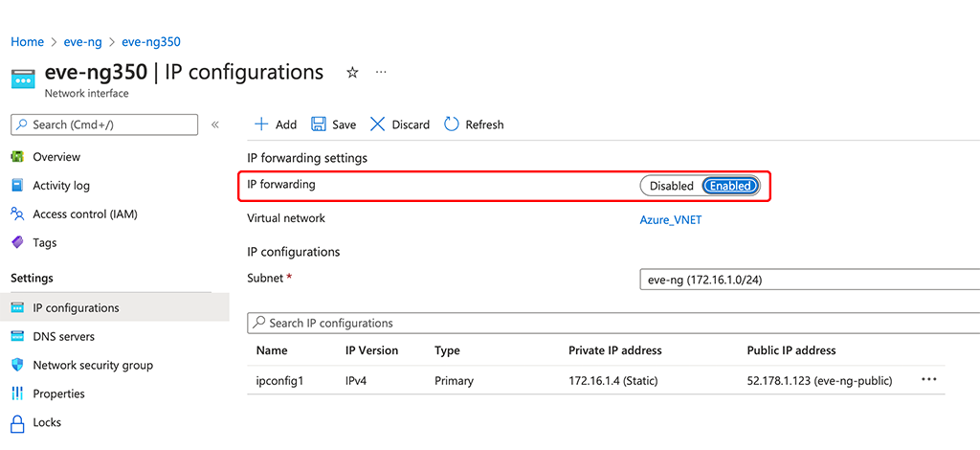Image resolution: width=980 pixels, height=450 pixels.
Task: Open the Subnet dropdown eve-ng (172.16.1.0/24)
Action: (810, 280)
